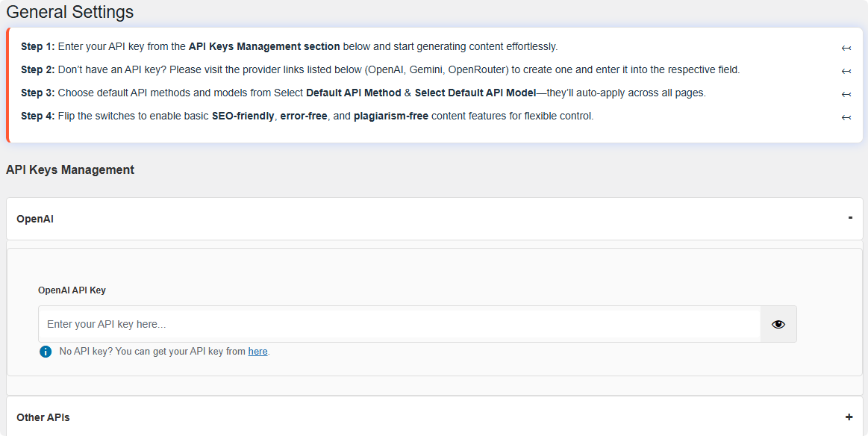Click the arrow icon at end of Step 4

(x=846, y=117)
